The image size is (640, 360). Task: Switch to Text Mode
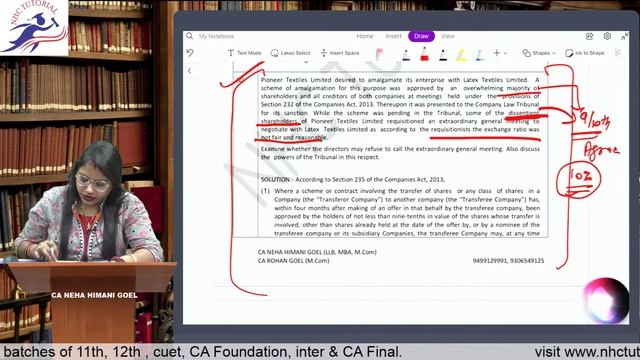coord(244,53)
